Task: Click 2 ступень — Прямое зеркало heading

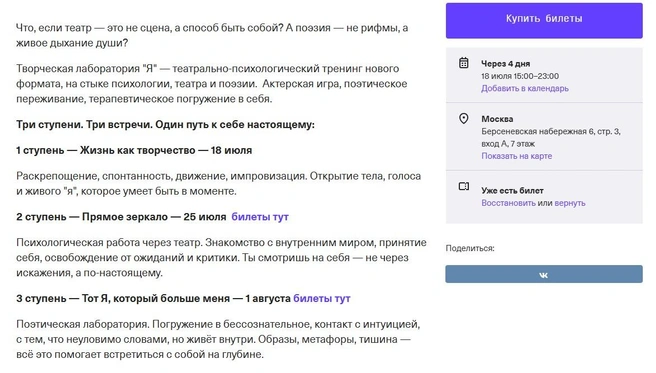Action: [121, 217]
